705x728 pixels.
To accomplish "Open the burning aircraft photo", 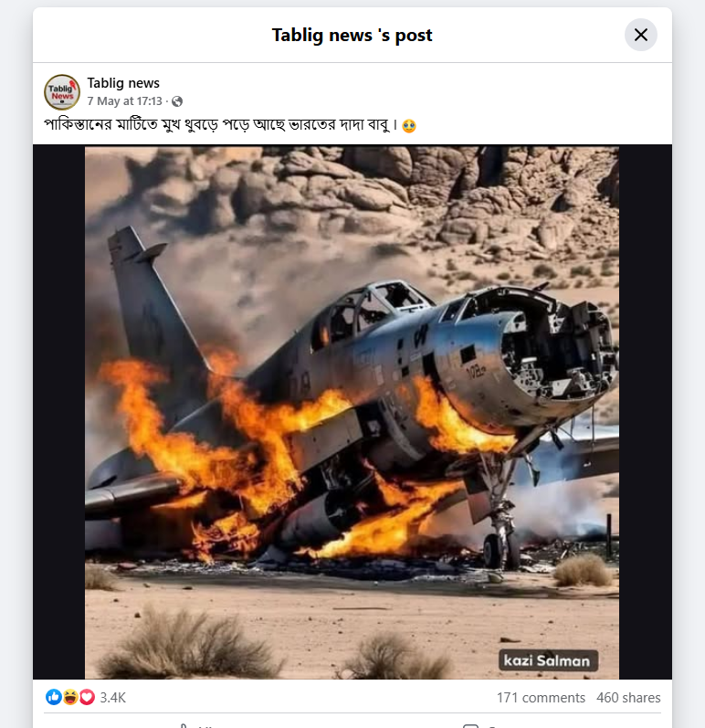I will coord(352,412).
